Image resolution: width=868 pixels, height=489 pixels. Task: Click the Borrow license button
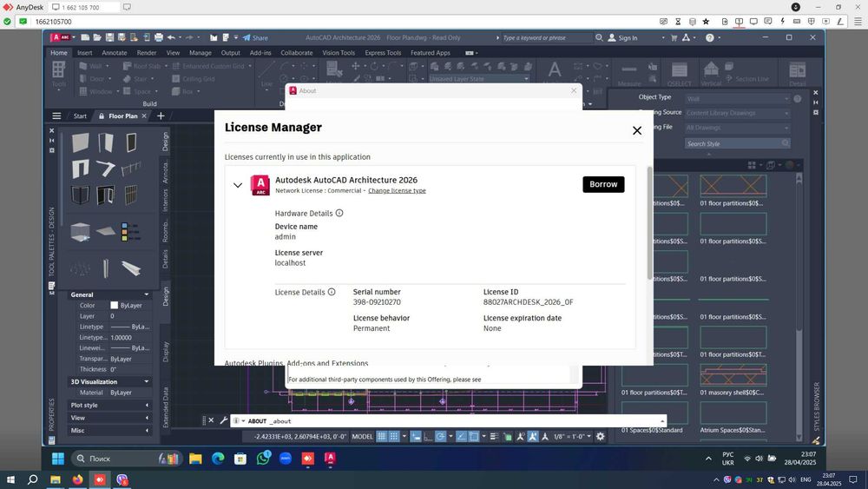[x=603, y=184]
